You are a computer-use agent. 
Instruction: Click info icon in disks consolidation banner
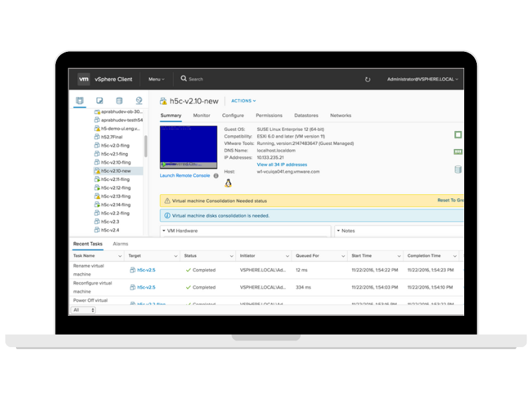coord(168,215)
